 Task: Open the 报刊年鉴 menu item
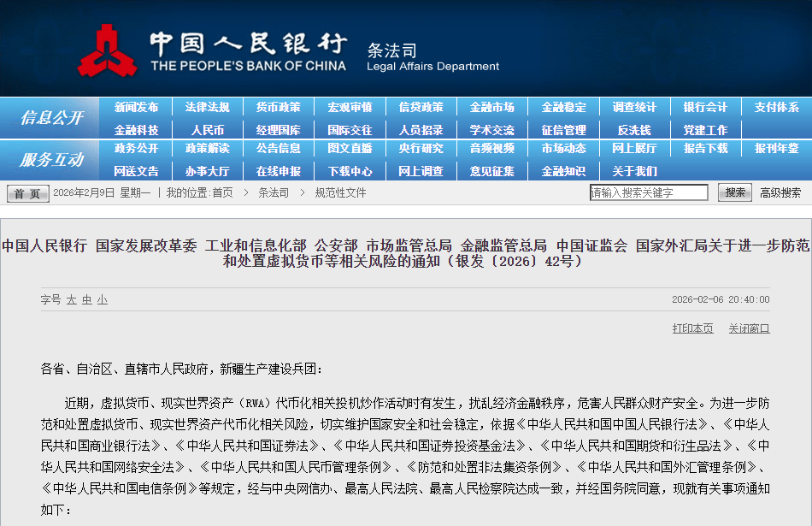777,148
